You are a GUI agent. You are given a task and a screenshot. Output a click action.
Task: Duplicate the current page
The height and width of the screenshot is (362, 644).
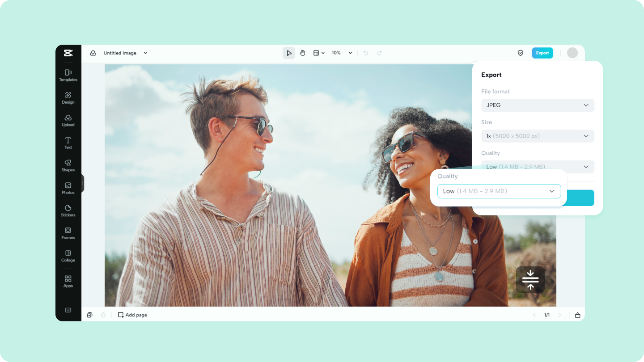coord(89,315)
